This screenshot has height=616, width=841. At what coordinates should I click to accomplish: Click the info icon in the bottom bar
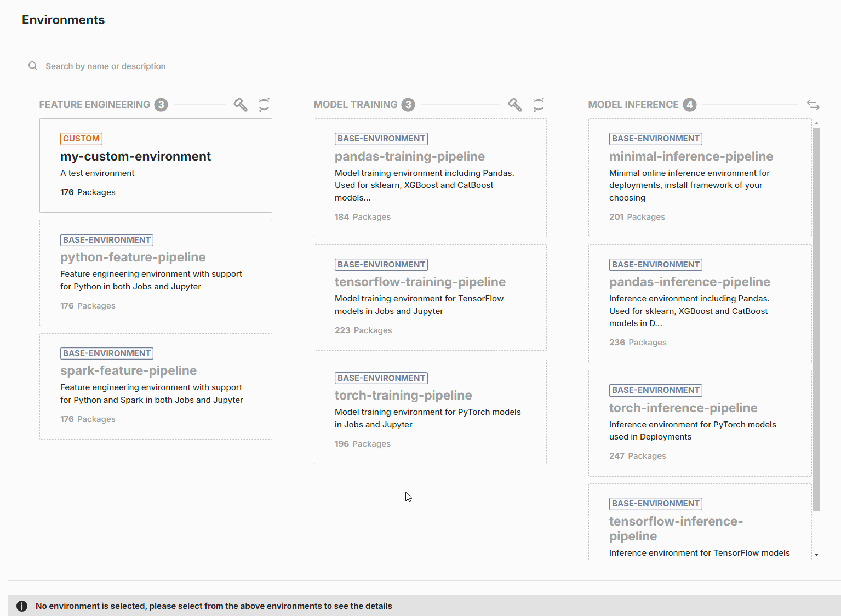tap(21, 606)
